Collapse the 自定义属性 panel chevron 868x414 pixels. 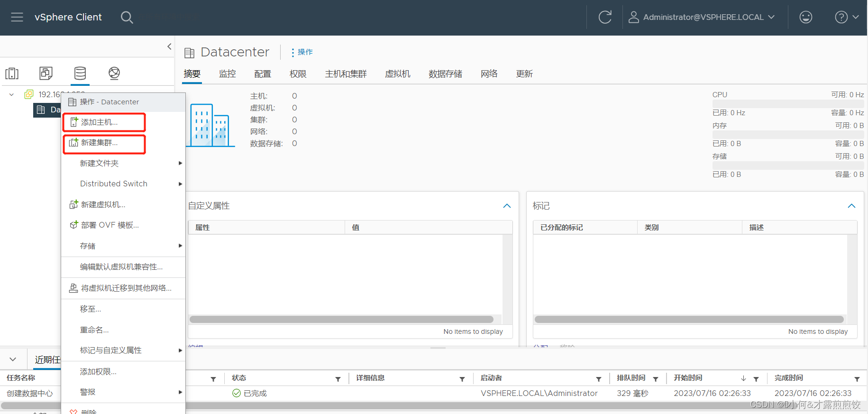click(x=507, y=206)
